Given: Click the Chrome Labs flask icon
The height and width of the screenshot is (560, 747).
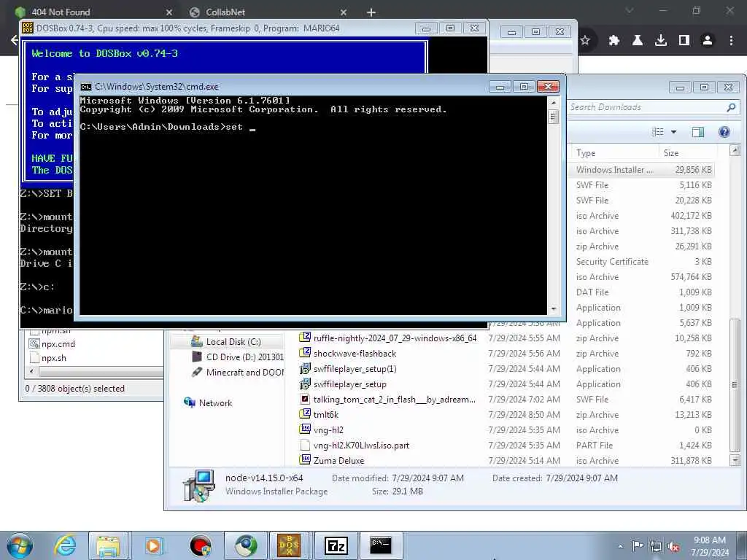Looking at the screenshot, I should tap(638, 41).
